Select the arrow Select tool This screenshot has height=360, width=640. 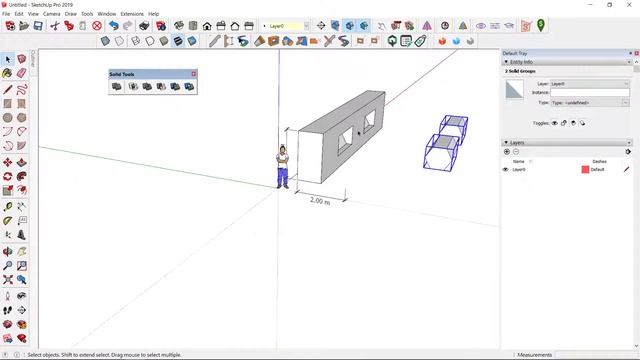coord(7,60)
